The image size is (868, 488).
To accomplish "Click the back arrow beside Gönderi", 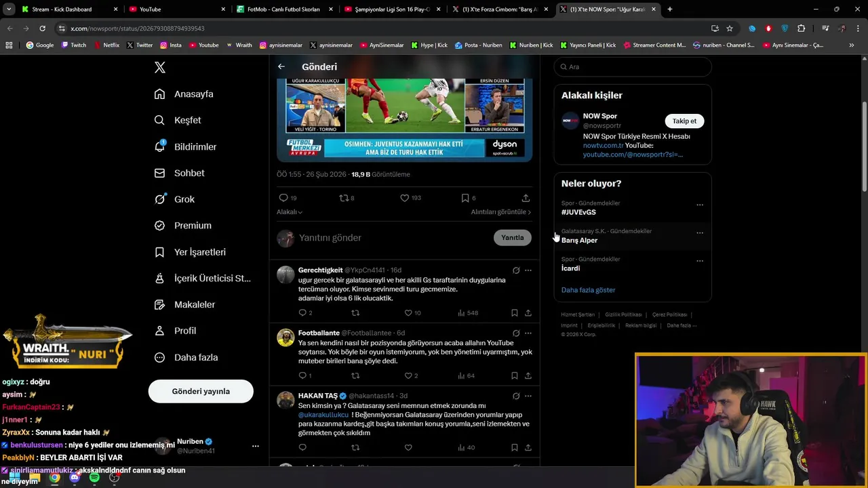I will (x=281, y=66).
